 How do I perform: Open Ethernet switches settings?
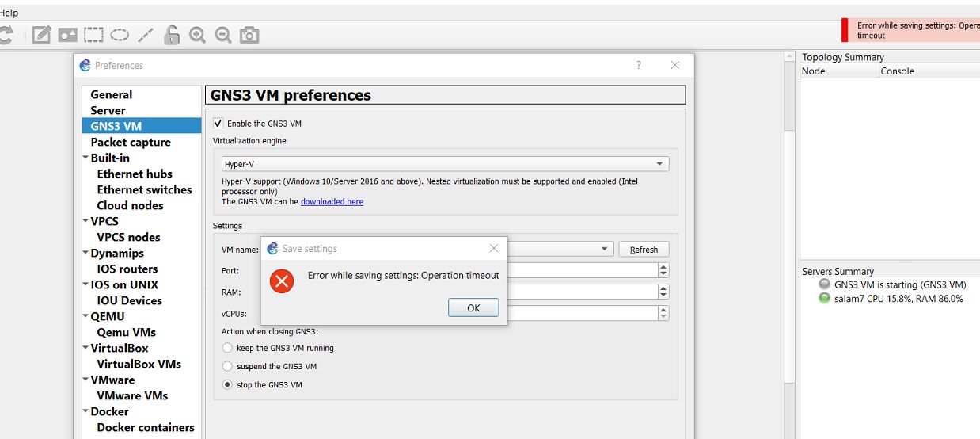[x=144, y=189]
